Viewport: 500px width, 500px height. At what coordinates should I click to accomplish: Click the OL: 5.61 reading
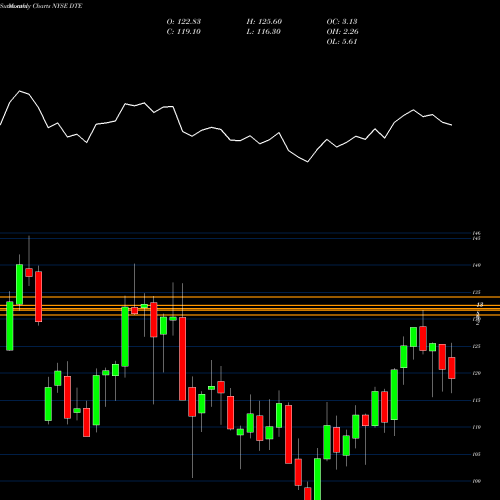pos(342,42)
